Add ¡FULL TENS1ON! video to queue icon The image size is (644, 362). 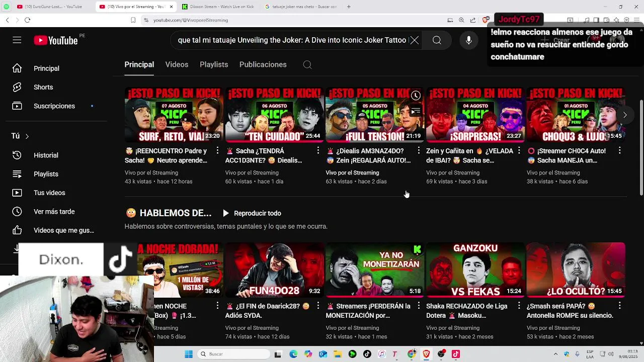416,111
